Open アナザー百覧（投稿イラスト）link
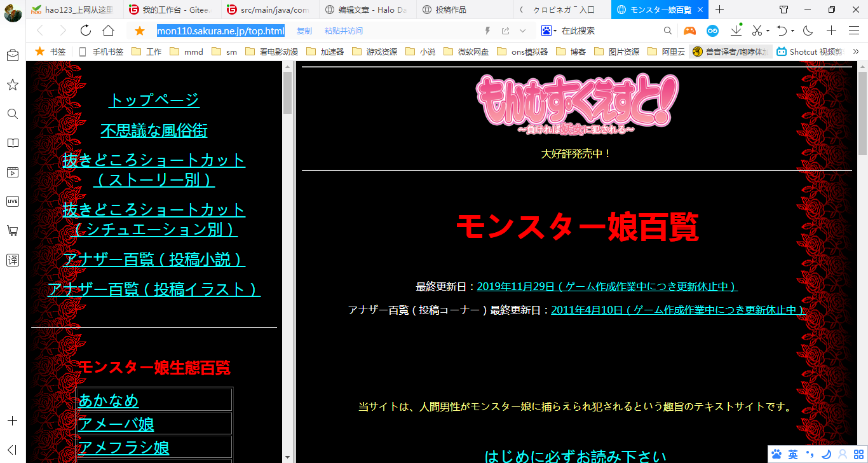868x463 pixels. (154, 289)
